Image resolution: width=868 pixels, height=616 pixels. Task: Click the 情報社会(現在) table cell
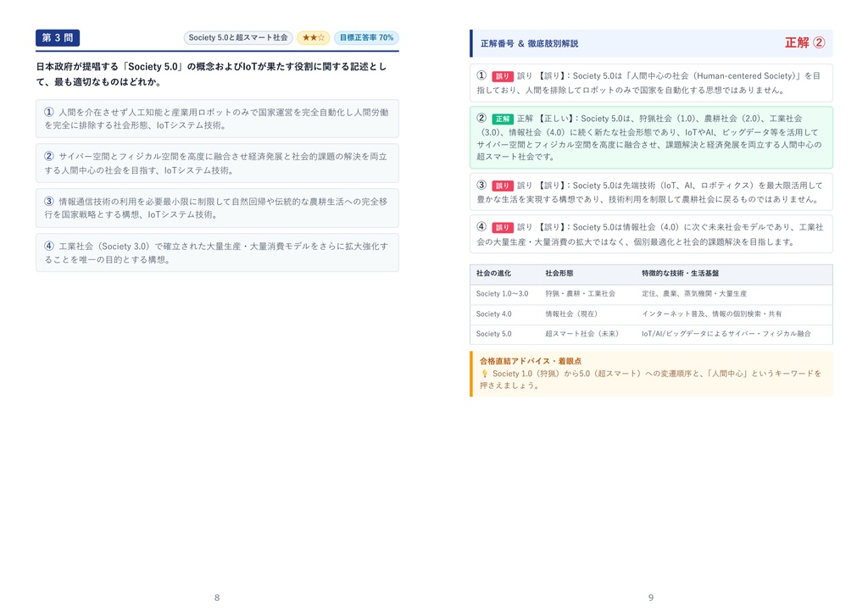tap(571, 314)
